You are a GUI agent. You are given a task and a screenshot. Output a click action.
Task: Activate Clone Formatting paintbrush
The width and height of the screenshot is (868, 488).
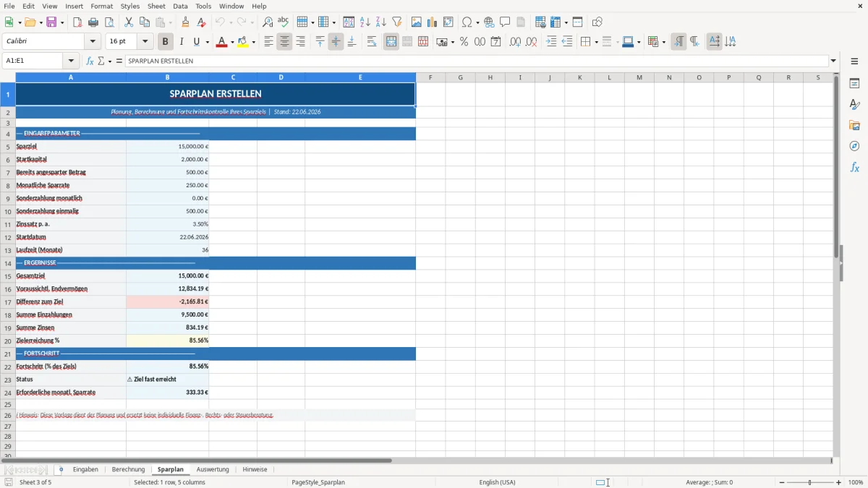tap(185, 22)
